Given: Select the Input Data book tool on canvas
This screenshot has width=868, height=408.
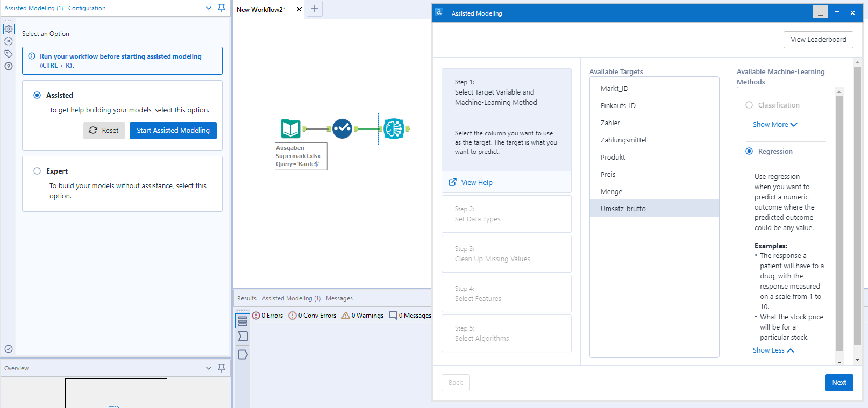Looking at the screenshot, I should point(291,128).
